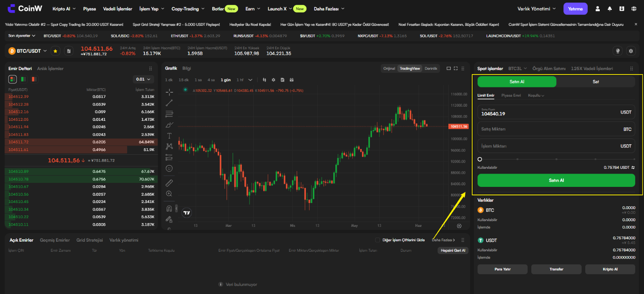Expand the chart to fullscreen
This screenshot has width=644, height=294.
(x=456, y=68)
